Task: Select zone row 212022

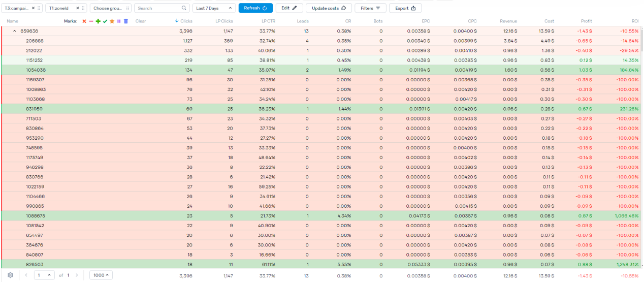Action: pyautogui.click(x=321, y=50)
